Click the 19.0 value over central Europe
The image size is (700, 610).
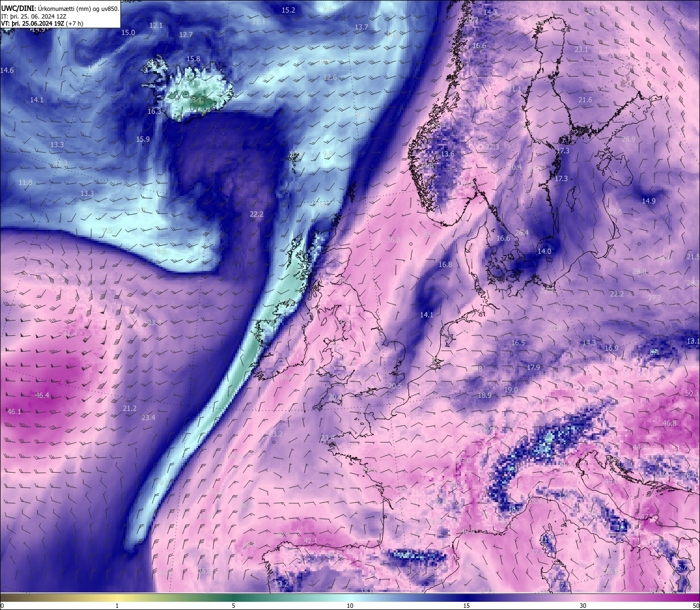[511, 390]
